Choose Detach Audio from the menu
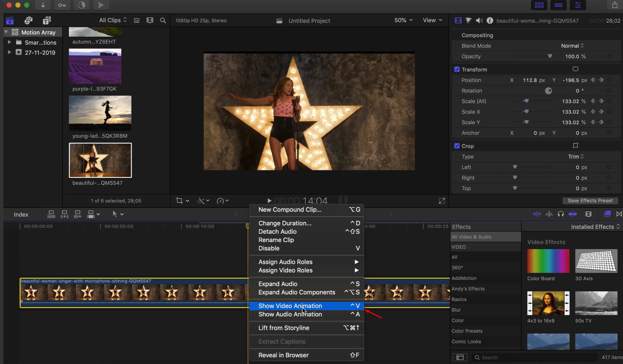Image resolution: width=623 pixels, height=364 pixels. pos(277,232)
